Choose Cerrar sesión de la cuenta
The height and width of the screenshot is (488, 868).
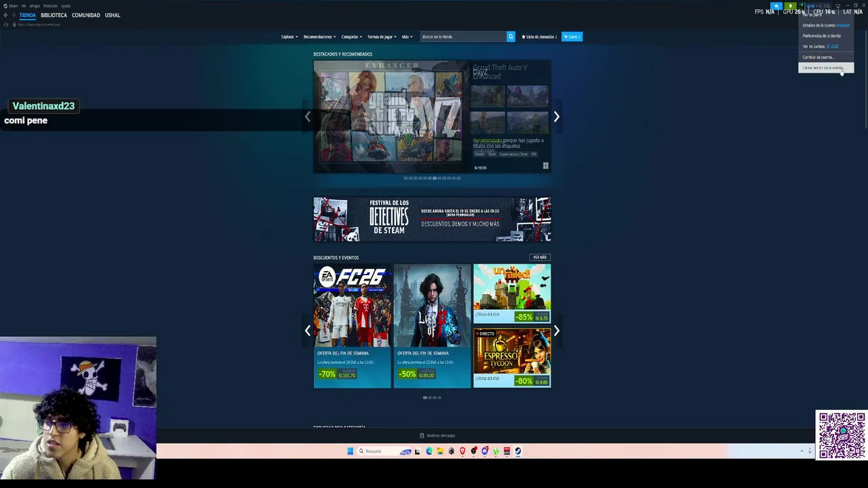826,68
